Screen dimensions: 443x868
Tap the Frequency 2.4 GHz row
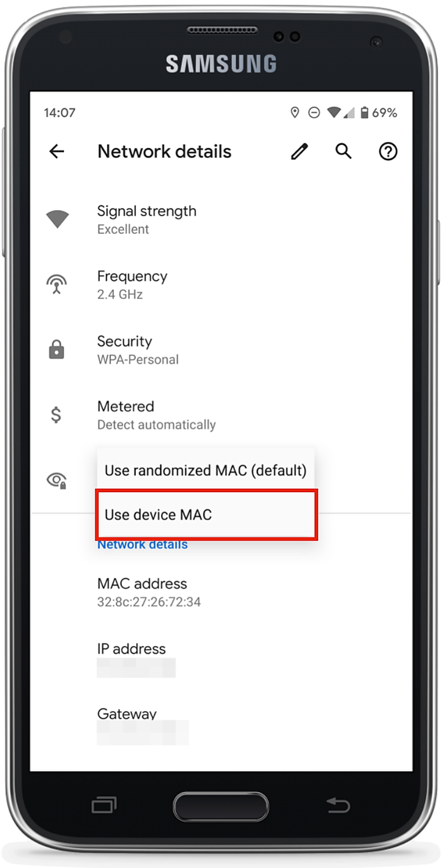tap(221, 285)
